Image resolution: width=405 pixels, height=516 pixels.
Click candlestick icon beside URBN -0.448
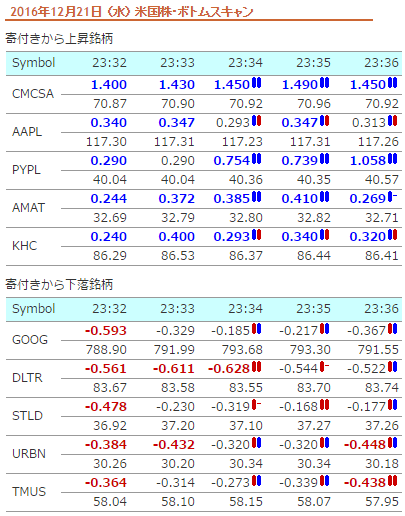(392, 443)
